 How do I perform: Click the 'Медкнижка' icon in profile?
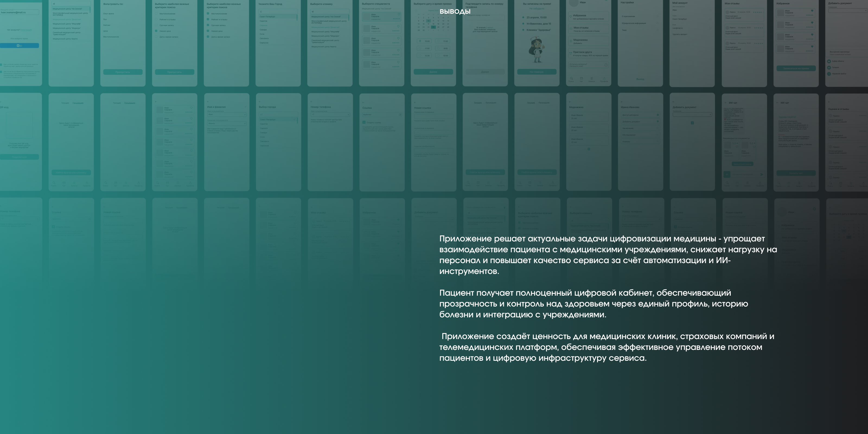click(570, 41)
